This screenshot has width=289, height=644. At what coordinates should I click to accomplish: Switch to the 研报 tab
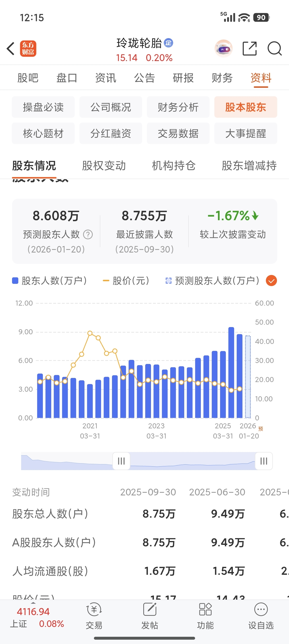pyautogui.click(x=183, y=78)
